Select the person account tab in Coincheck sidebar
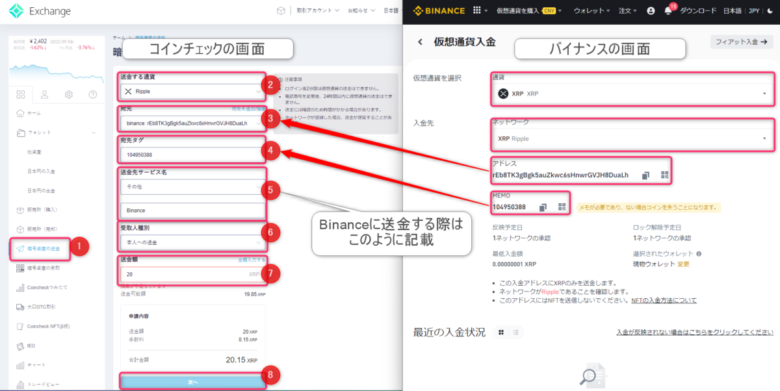Image resolution: width=780 pixels, height=391 pixels. click(44, 95)
